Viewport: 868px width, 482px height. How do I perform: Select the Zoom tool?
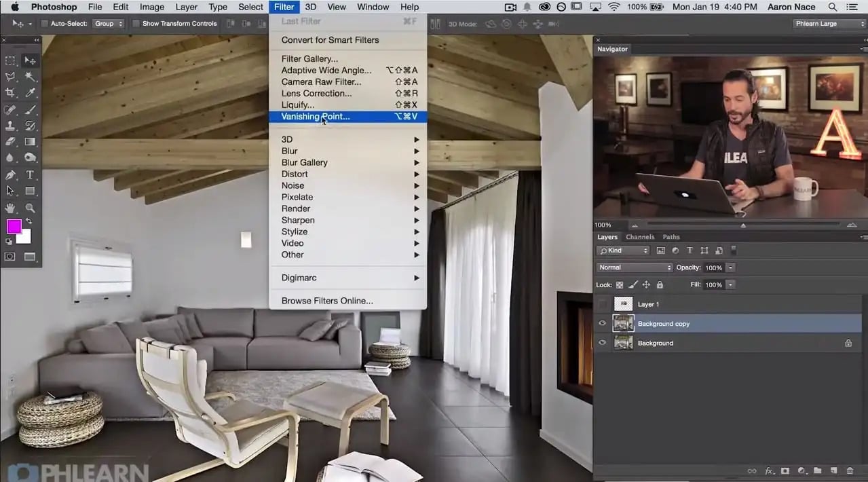click(x=30, y=208)
